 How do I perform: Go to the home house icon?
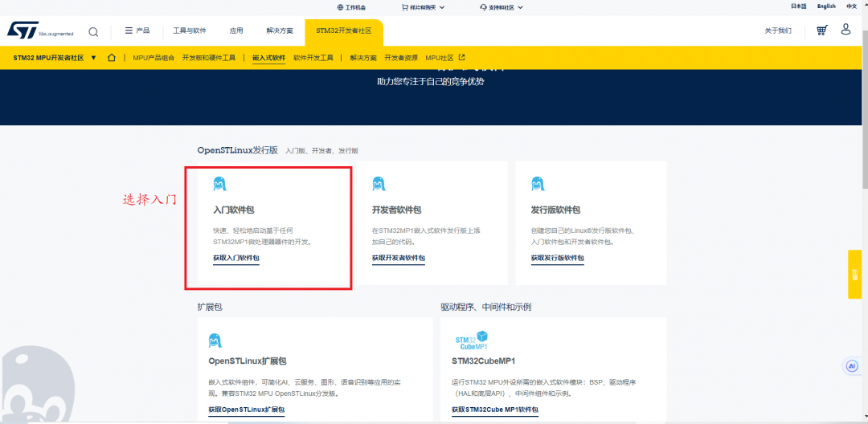[x=112, y=58]
